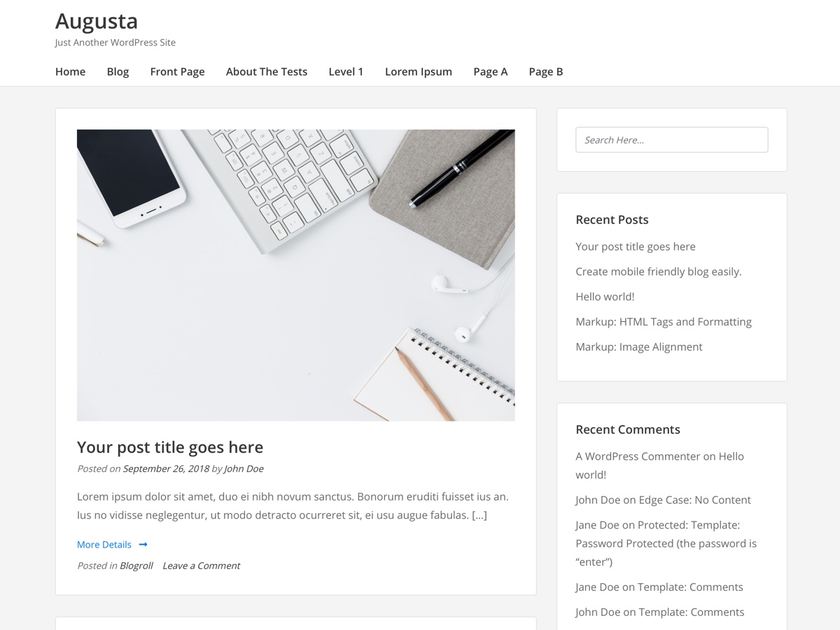Click the featured post image
The image size is (840, 630).
click(295, 274)
